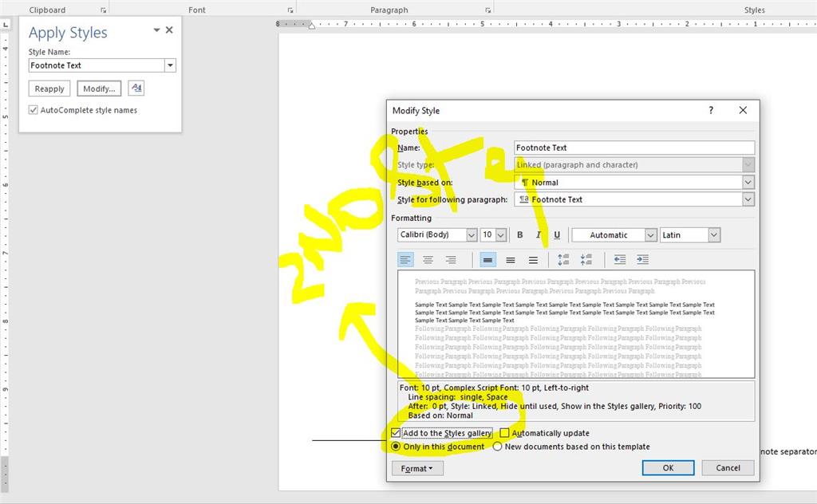Cancel the Modify Style dialog
817x504 pixels.
[728, 467]
